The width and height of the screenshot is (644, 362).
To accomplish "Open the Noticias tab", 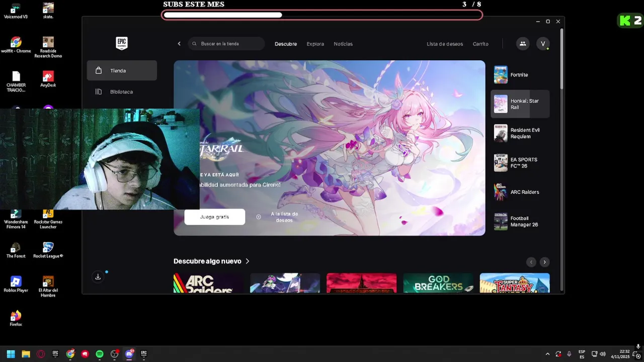I will tap(343, 44).
